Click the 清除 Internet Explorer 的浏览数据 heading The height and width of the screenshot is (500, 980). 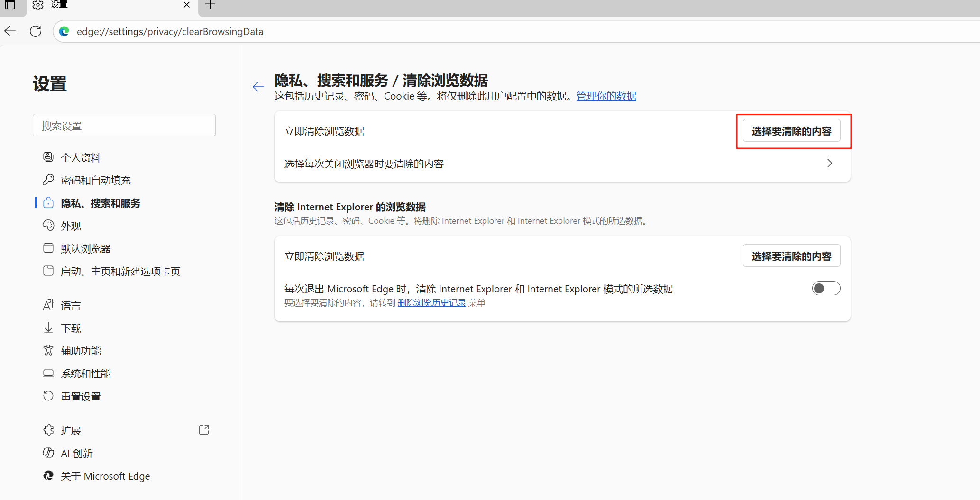(350, 207)
